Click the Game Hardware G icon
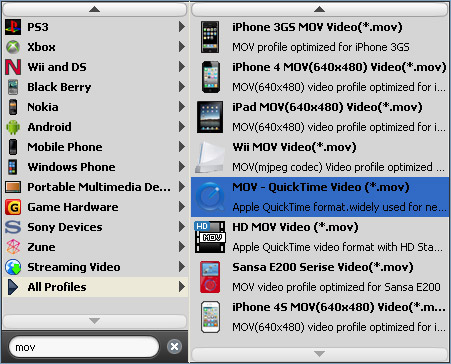The height and width of the screenshot is (364, 451). (x=13, y=207)
